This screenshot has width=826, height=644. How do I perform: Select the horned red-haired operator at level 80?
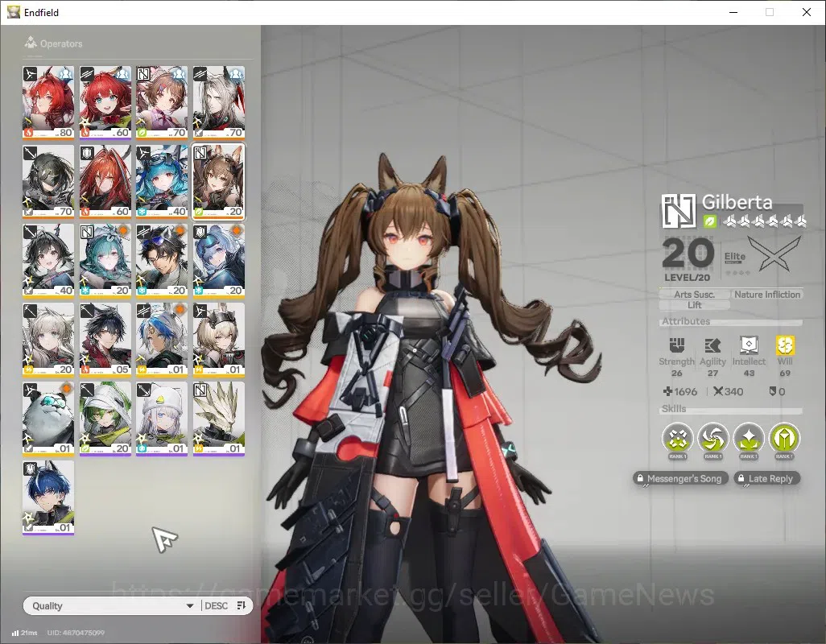tap(48, 103)
